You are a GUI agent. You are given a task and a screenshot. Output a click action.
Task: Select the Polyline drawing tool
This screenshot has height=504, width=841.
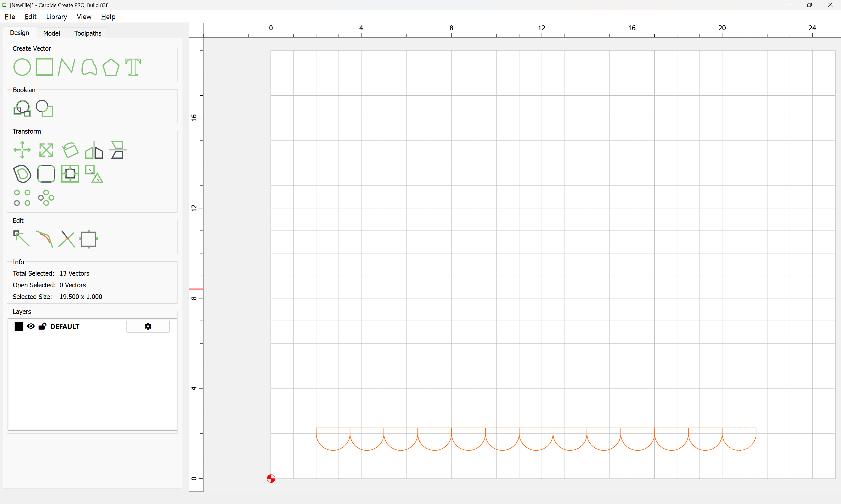[x=67, y=67]
